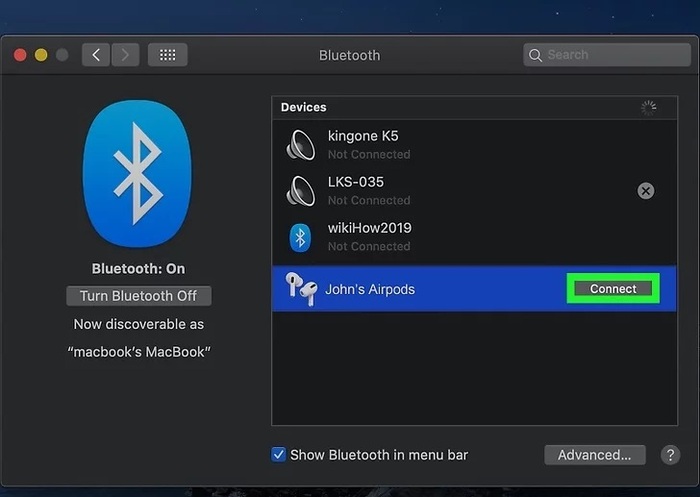
Task: Toggle Show Bluetooth in menu bar checkbox
Action: point(279,455)
